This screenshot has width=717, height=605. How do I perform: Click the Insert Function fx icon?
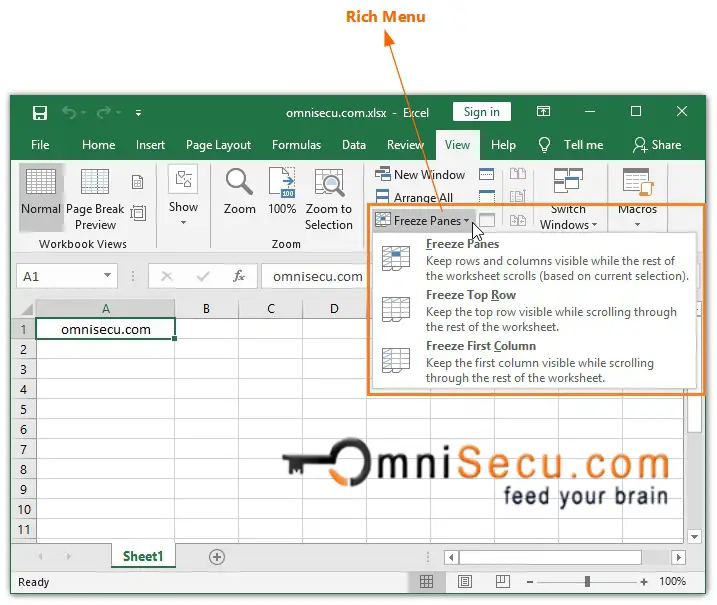[x=239, y=276]
